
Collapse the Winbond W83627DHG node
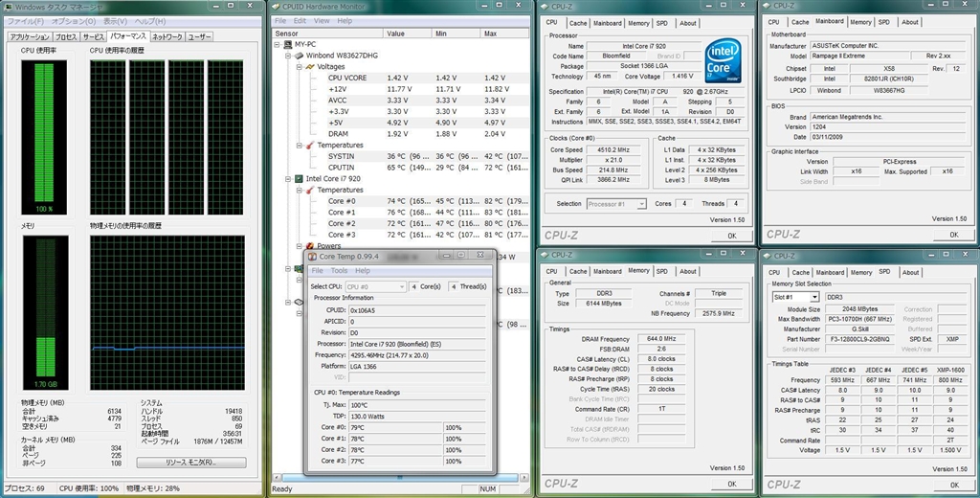coord(289,56)
